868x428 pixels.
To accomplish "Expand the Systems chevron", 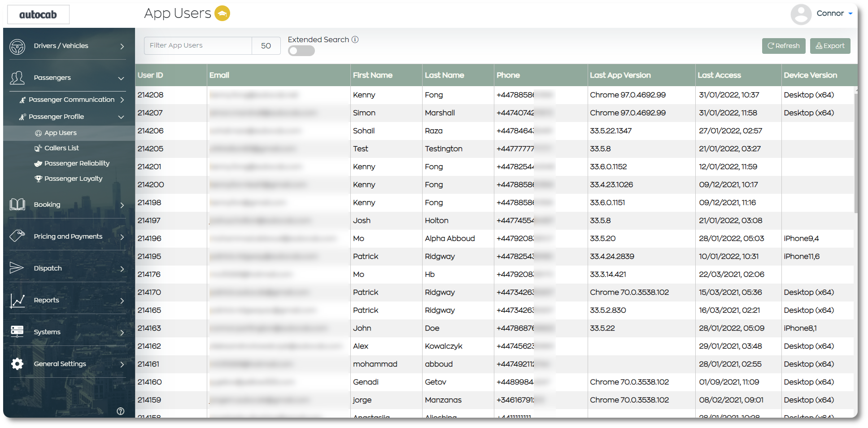I will pos(122,332).
